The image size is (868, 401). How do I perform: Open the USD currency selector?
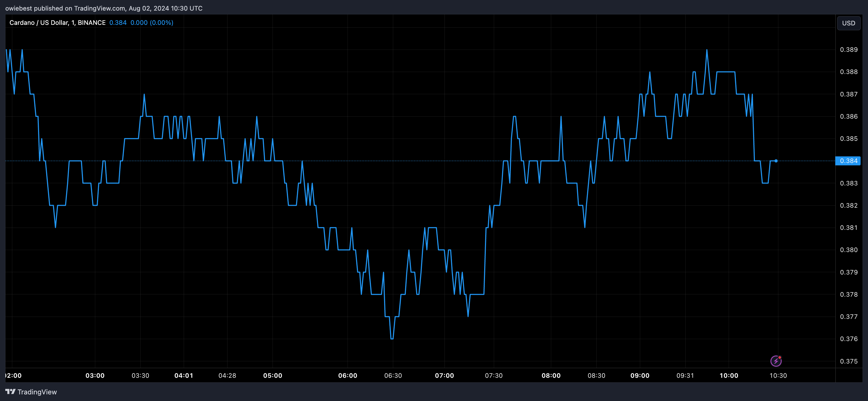coord(848,23)
